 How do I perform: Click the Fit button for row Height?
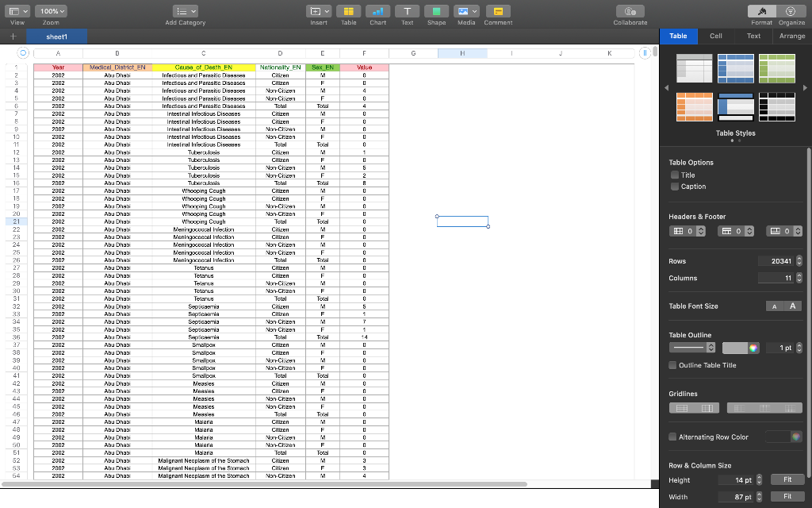click(787, 479)
